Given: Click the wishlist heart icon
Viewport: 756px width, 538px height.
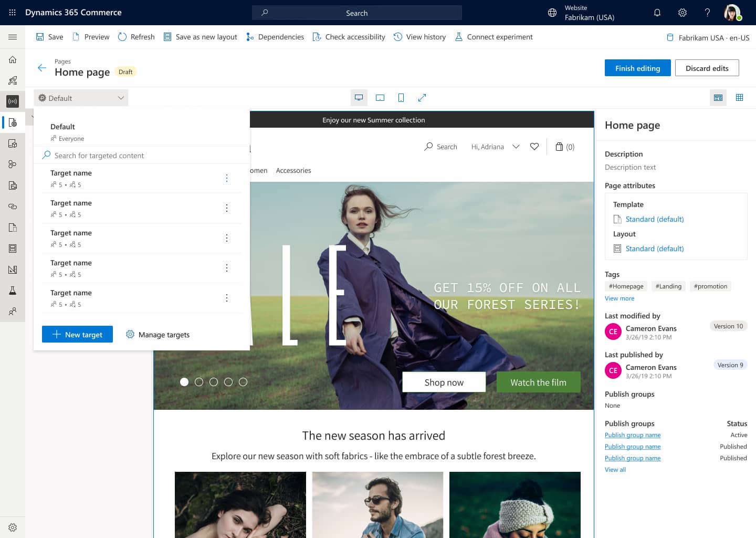Looking at the screenshot, I should [x=534, y=147].
